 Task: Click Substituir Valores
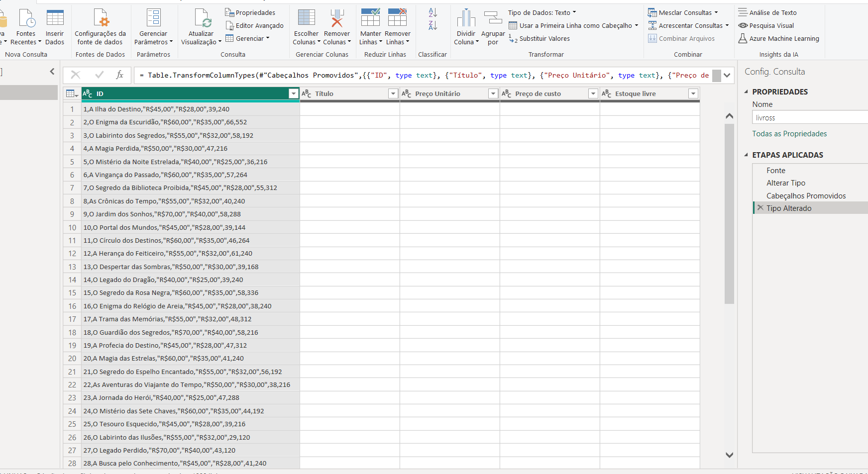point(540,38)
